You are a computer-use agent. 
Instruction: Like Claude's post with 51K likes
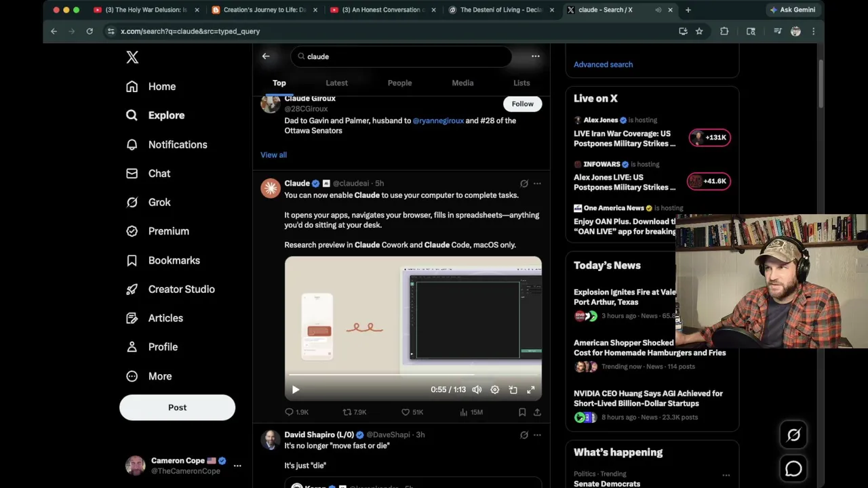point(412,412)
